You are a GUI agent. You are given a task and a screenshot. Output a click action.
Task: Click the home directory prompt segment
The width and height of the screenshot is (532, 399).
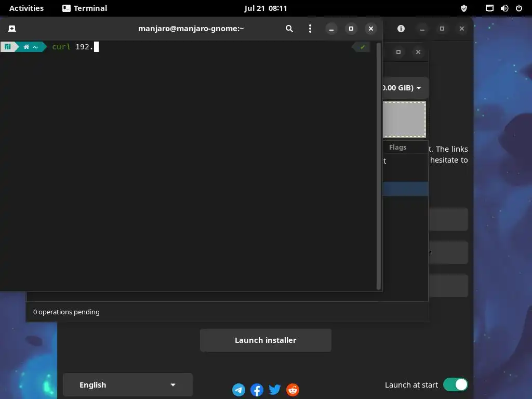31,47
